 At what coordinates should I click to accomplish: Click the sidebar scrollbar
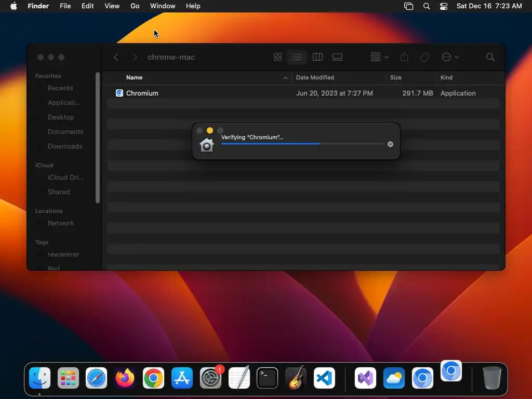pos(98,137)
